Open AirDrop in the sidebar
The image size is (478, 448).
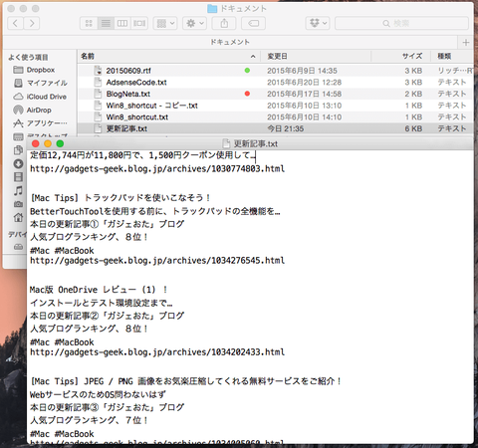coord(32,110)
